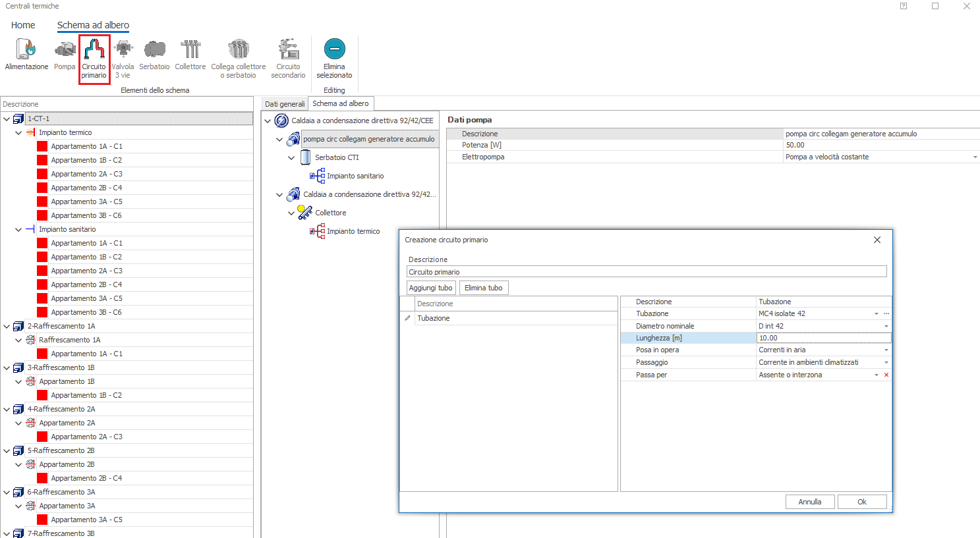
Task: Click the Descrizione field with Circuito primario
Action: pyautogui.click(x=646, y=272)
